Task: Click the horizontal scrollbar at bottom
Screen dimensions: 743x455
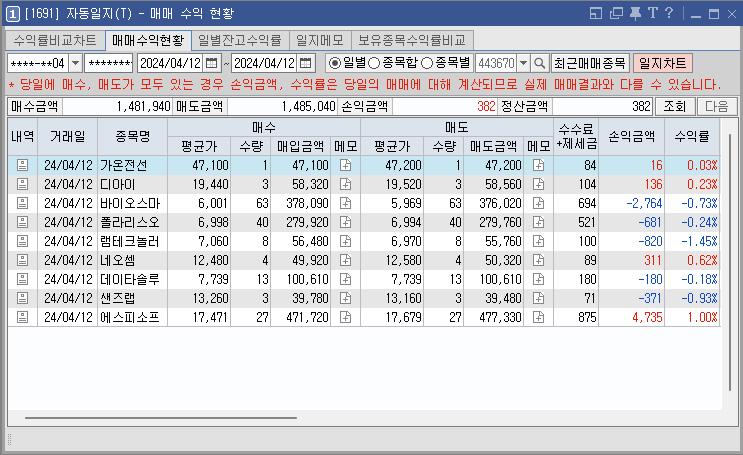Action: click(161, 418)
